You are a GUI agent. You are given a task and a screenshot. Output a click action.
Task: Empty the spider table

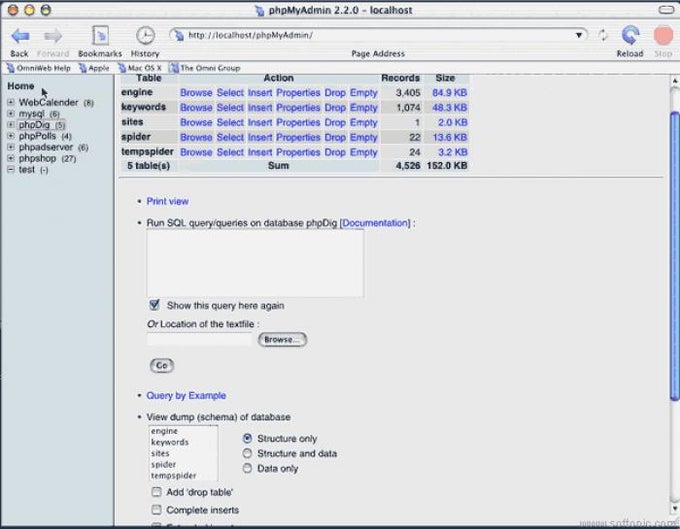tap(363, 137)
